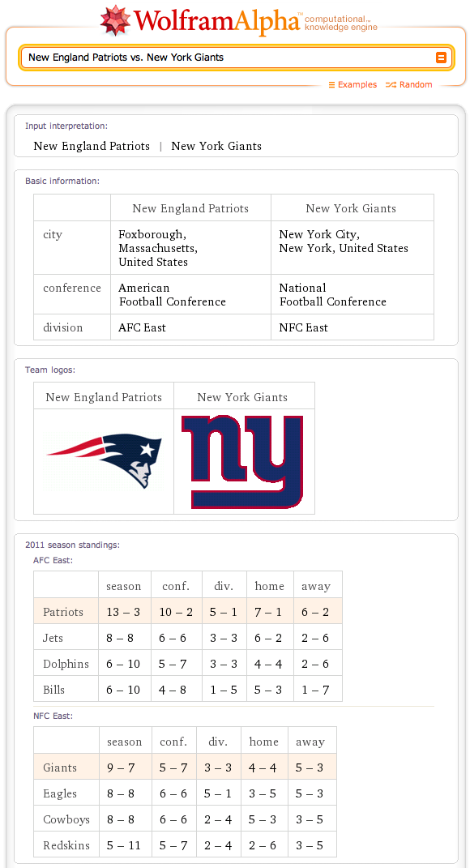Click the Patriots conference record '10 – 2'

pos(177,612)
